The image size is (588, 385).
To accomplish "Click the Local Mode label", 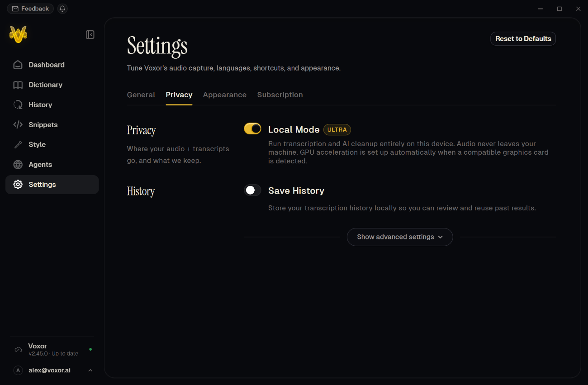I will point(294,129).
